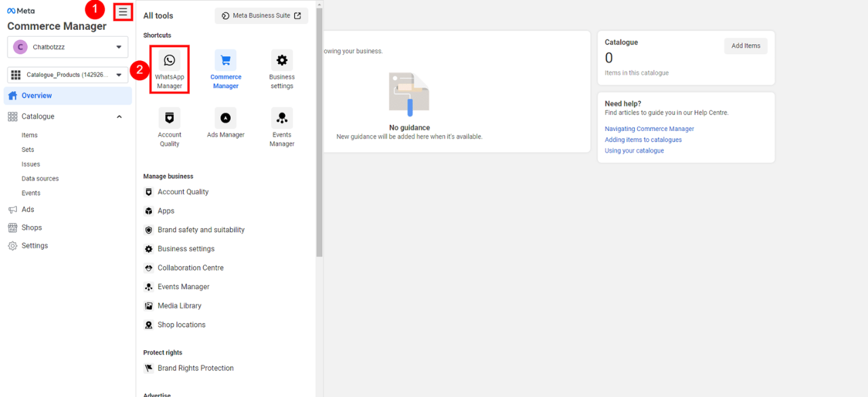Open Items under Catalogue
The image size is (868, 397).
[30, 136]
